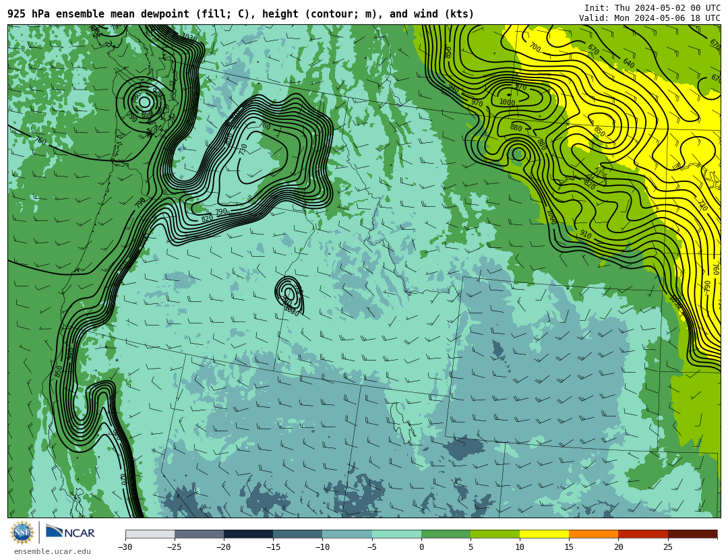The width and height of the screenshot is (728, 560).
Task: Pick the red 20 to 25 colorbar segment
Action: (643, 534)
